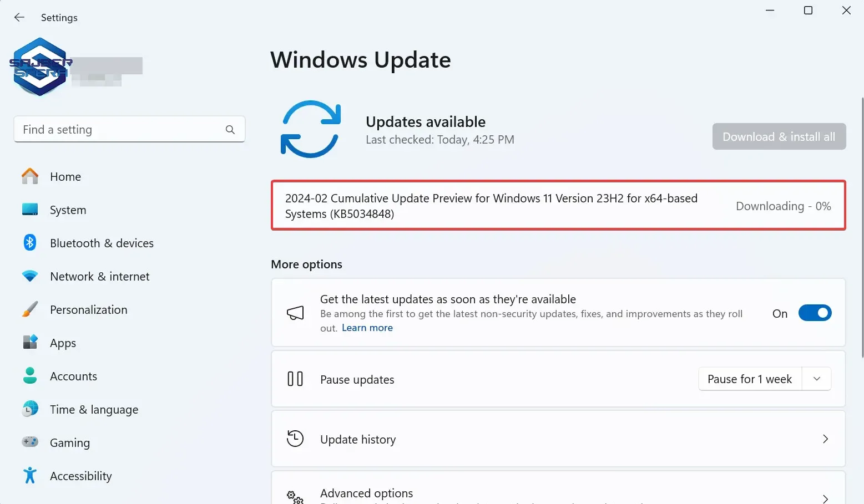Click Pause for 1 week button
This screenshot has height=504, width=864.
point(749,379)
